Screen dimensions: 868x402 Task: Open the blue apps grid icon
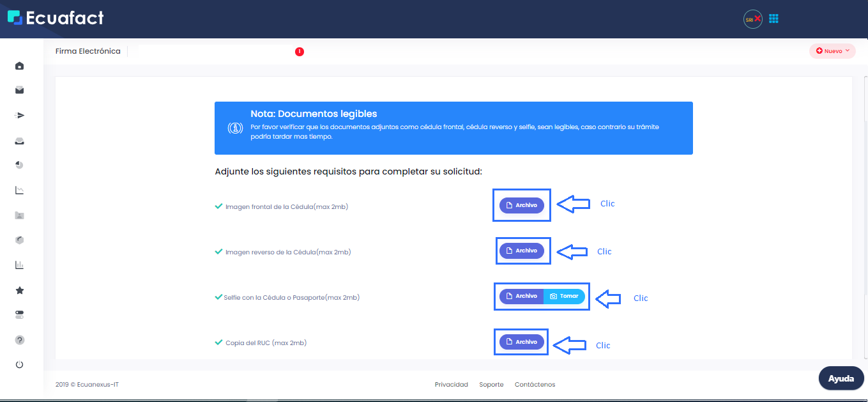(773, 19)
